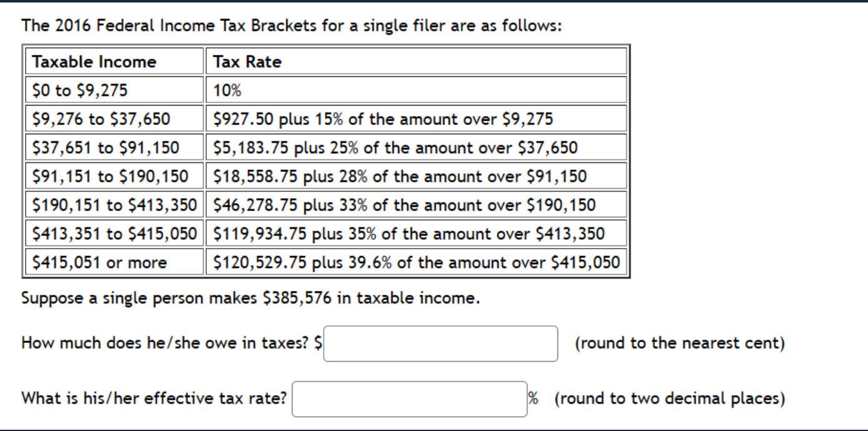Click the effective tax rate input field
Image resolution: width=868 pixels, height=431 pixels.
(409, 399)
